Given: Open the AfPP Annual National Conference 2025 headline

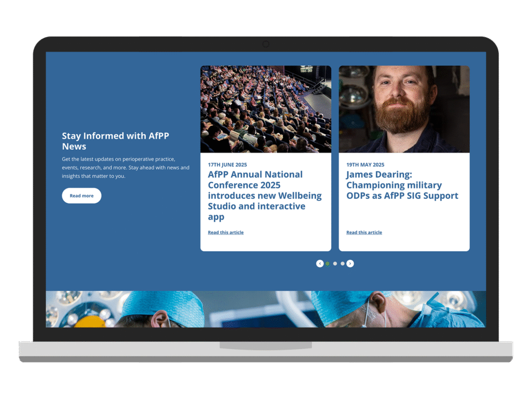Looking at the screenshot, I should pyautogui.click(x=265, y=196).
